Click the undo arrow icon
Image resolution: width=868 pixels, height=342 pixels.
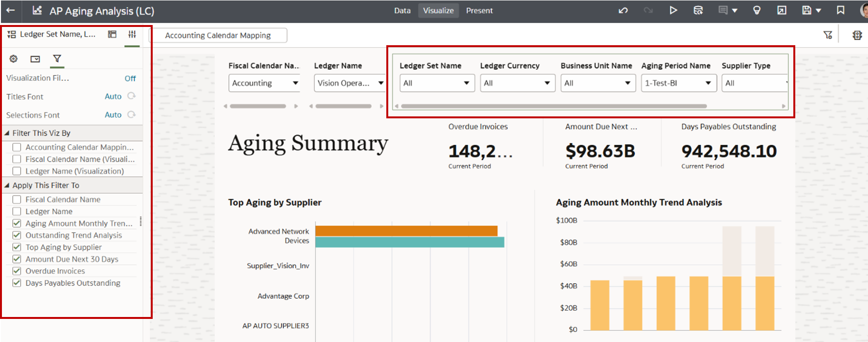click(x=623, y=11)
